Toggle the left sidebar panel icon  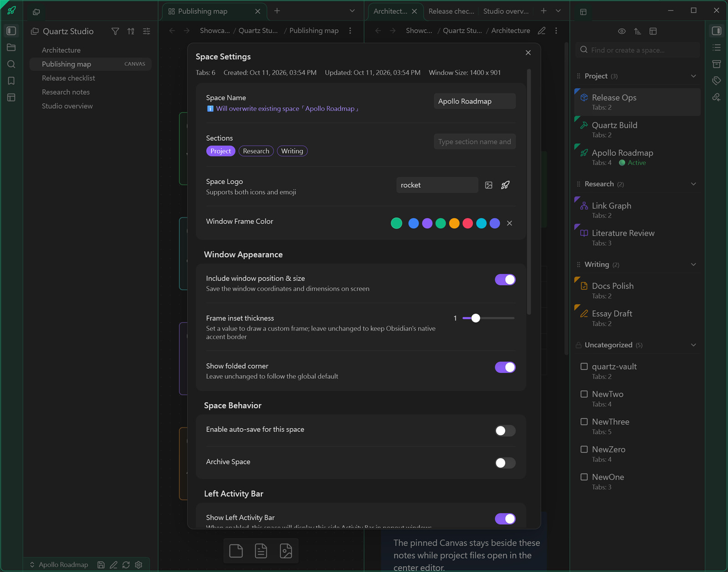(x=11, y=31)
